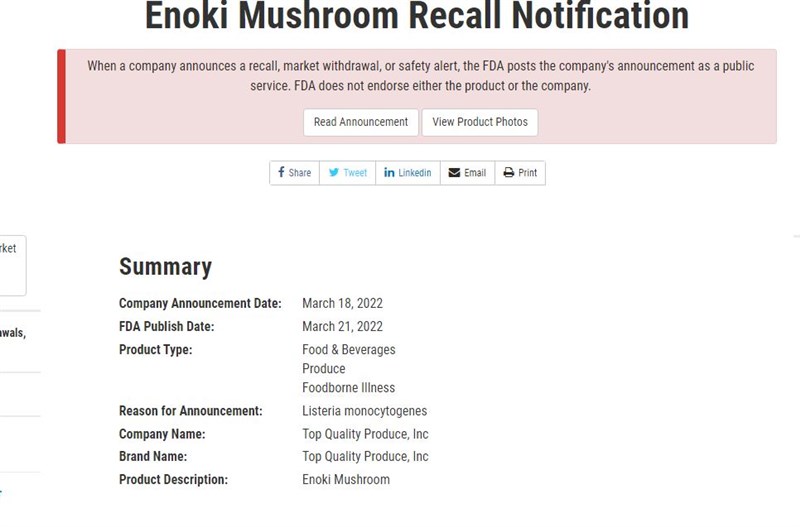Viewport: 800px width, 527px height.
Task: Click the Twitter bird Tweet icon
Action: click(335, 173)
